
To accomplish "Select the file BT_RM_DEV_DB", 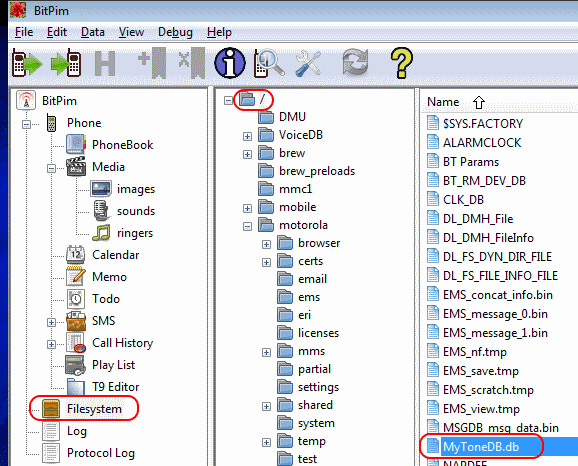I will (x=484, y=181).
